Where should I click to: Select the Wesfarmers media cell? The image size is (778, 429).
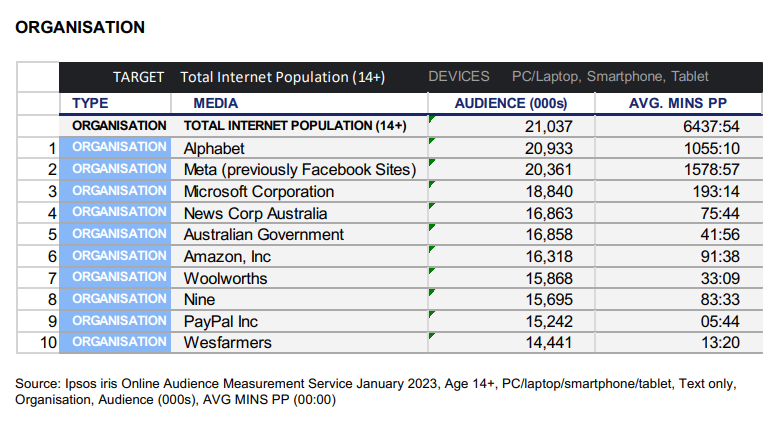click(227, 343)
